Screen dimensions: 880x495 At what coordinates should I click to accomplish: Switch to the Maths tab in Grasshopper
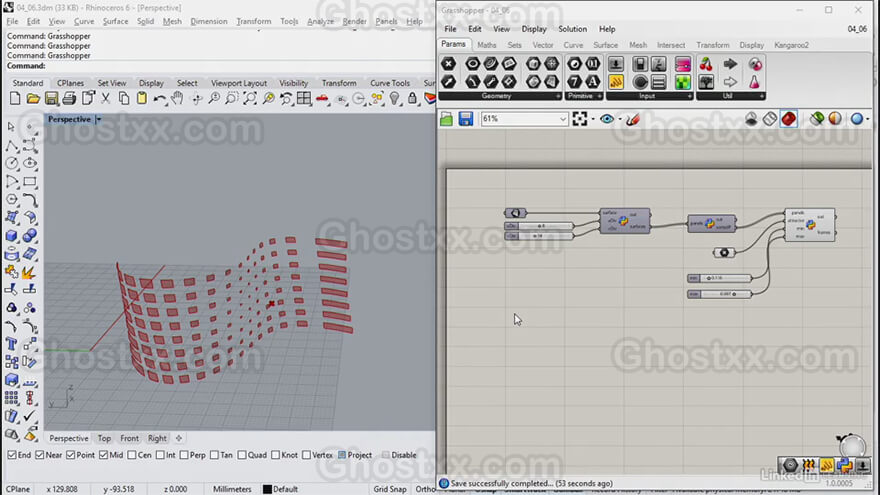pyautogui.click(x=487, y=45)
